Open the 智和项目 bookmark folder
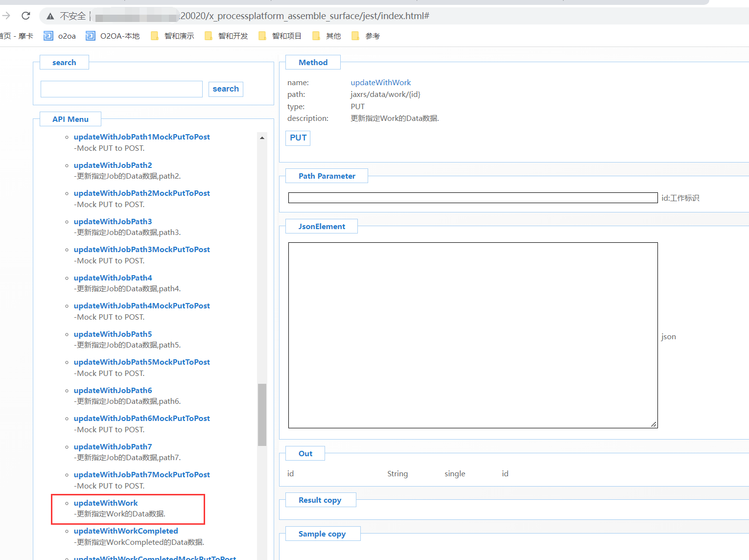Viewport: 749px width, 560px height. click(x=281, y=36)
